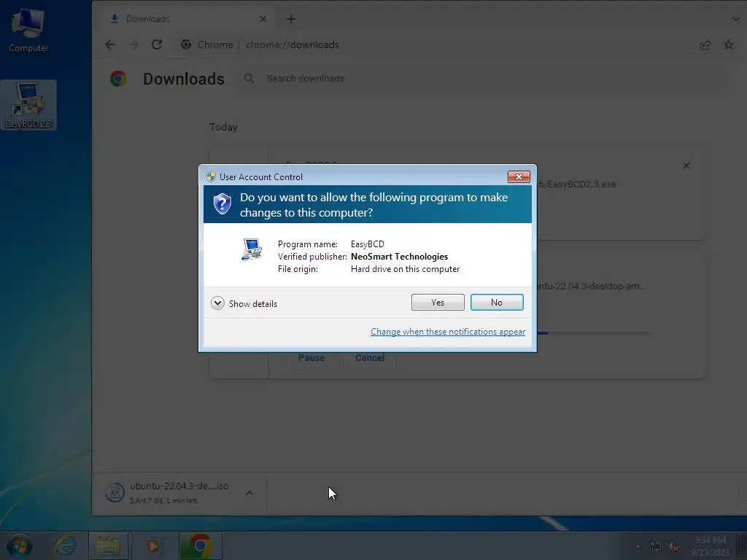Screen dimensions: 747x560
Task: Select EasyBCD 2.3 desktop shortcut
Action: (28, 105)
